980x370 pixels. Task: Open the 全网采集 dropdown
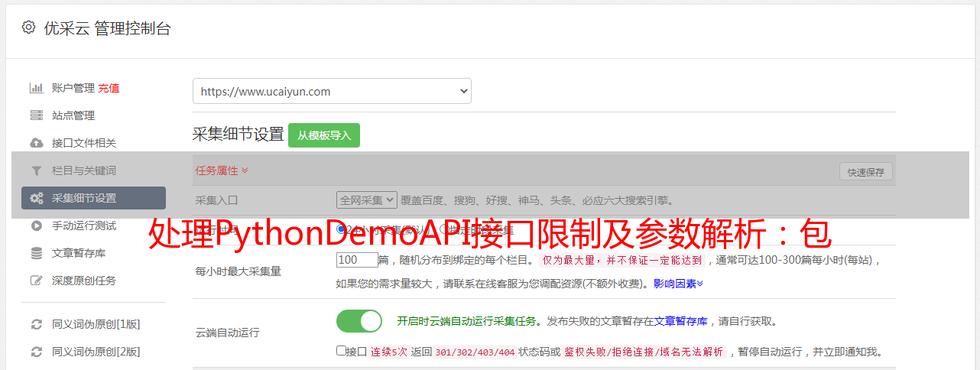[x=367, y=200]
